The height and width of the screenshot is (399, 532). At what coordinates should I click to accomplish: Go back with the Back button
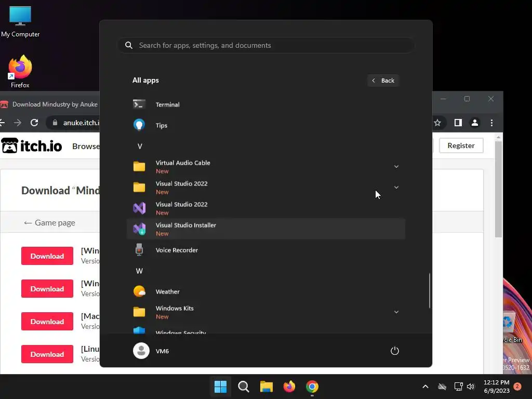[x=383, y=81]
